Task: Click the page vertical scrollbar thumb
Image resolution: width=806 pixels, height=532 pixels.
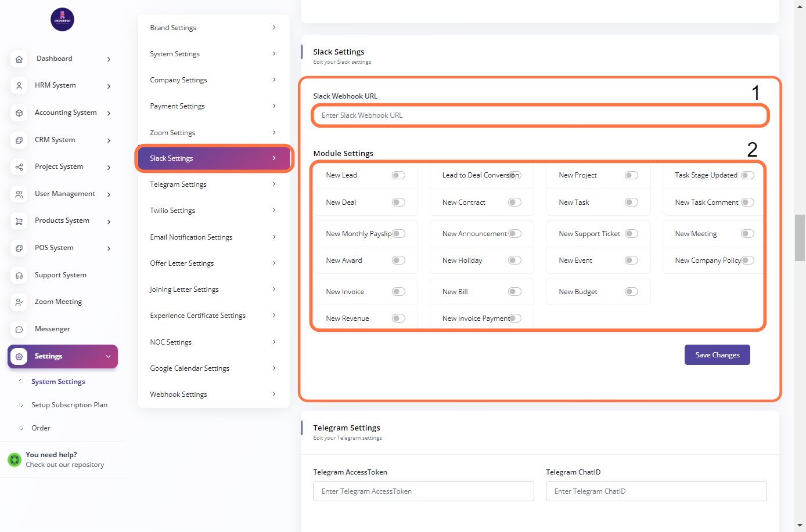Action: pyautogui.click(x=800, y=238)
